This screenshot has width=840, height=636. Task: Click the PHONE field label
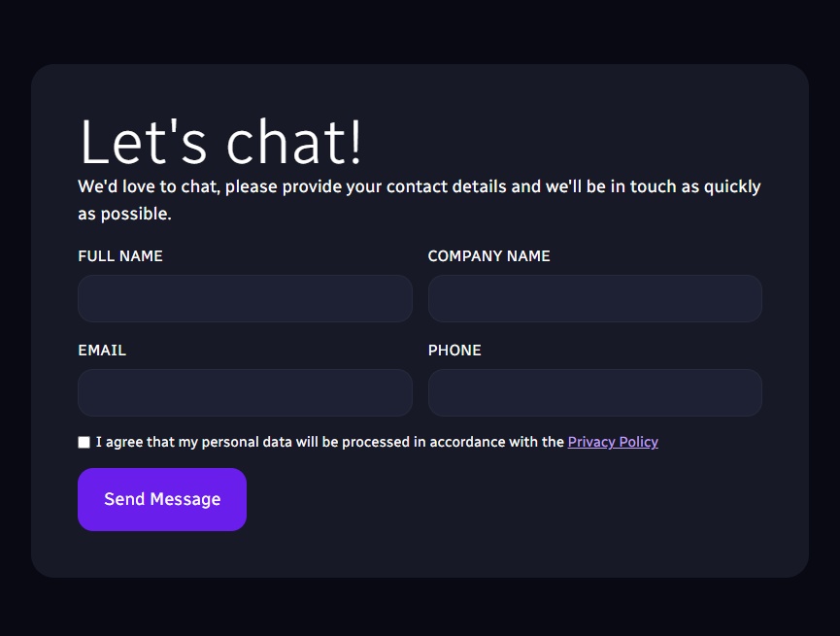pyautogui.click(x=454, y=351)
